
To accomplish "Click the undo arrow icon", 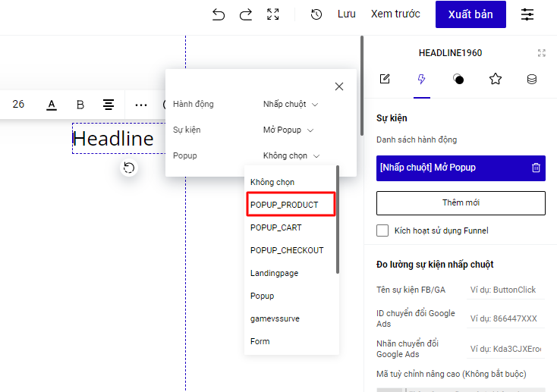I will click(x=219, y=14).
